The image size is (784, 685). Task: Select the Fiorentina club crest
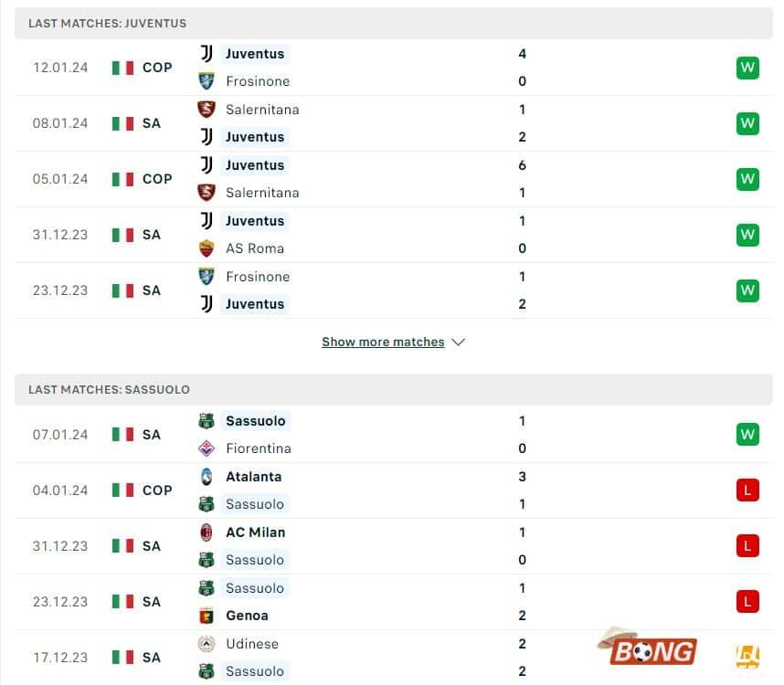pyautogui.click(x=206, y=448)
